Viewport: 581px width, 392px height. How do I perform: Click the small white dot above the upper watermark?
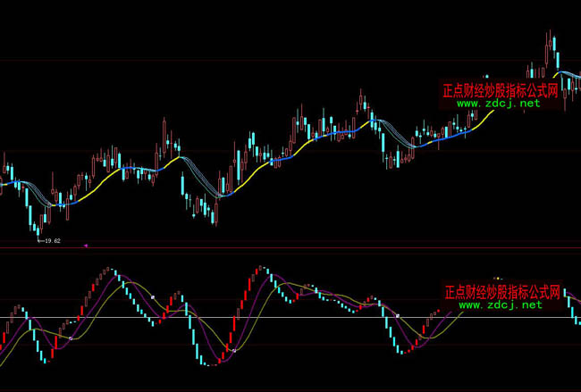(x=487, y=76)
